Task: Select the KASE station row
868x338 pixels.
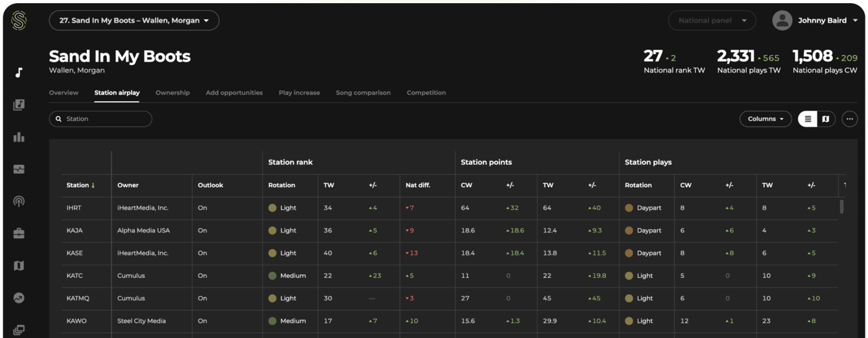Action: [x=449, y=253]
